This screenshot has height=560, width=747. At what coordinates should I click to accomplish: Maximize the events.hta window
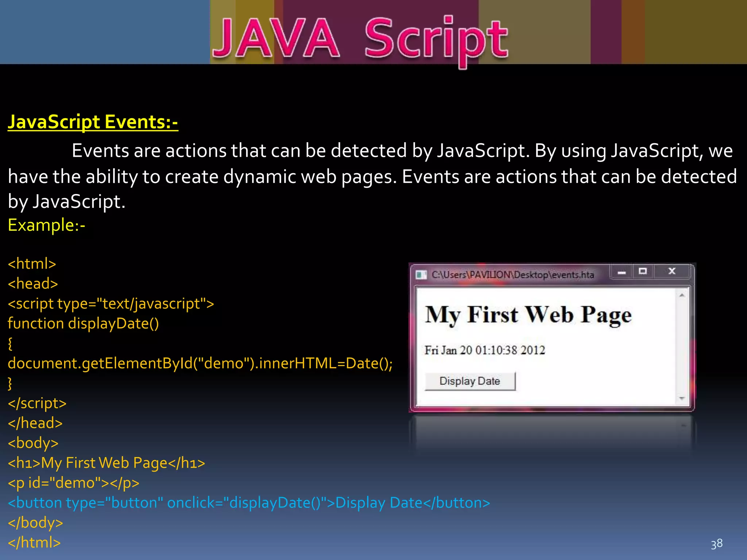coord(643,271)
